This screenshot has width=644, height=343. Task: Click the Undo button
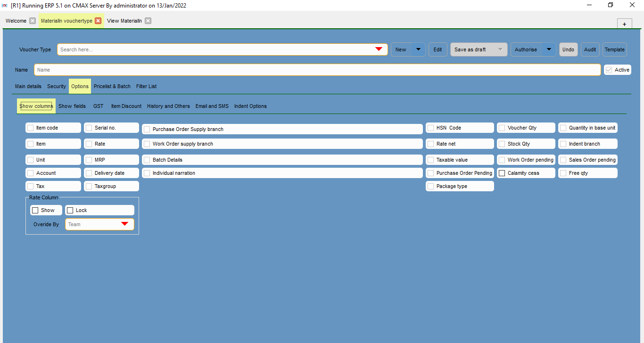tap(568, 49)
